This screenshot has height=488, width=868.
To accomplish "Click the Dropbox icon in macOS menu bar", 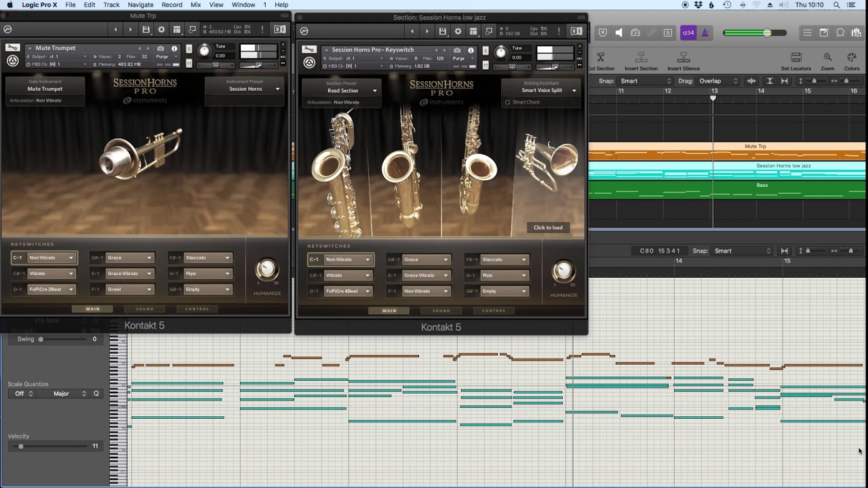I will click(698, 5).
